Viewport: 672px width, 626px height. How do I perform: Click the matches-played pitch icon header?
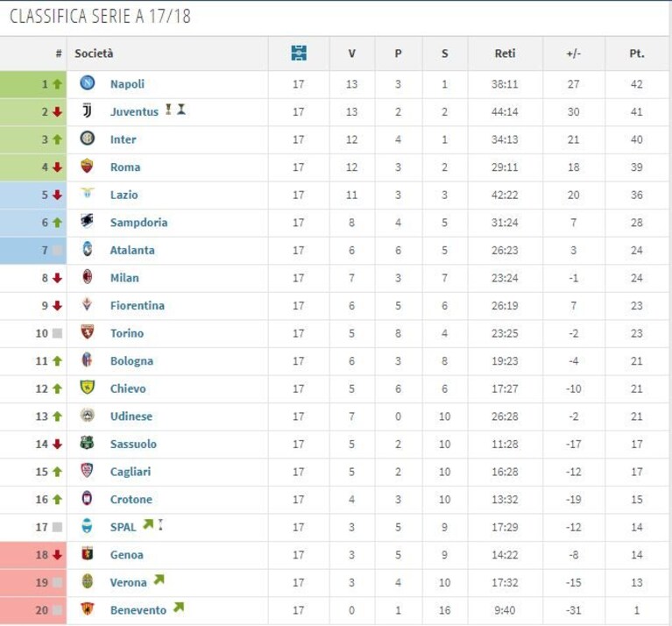[299, 53]
